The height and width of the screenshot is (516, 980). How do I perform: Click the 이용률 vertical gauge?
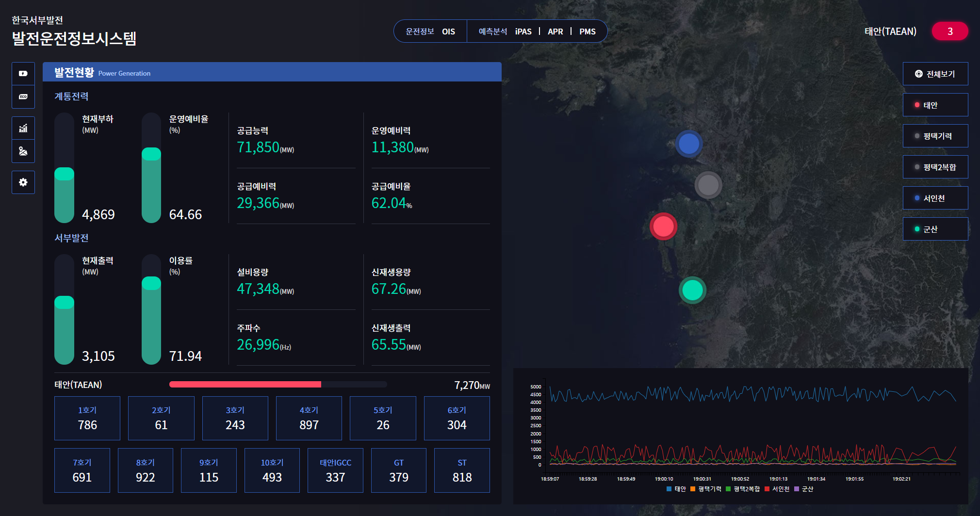coord(151,309)
